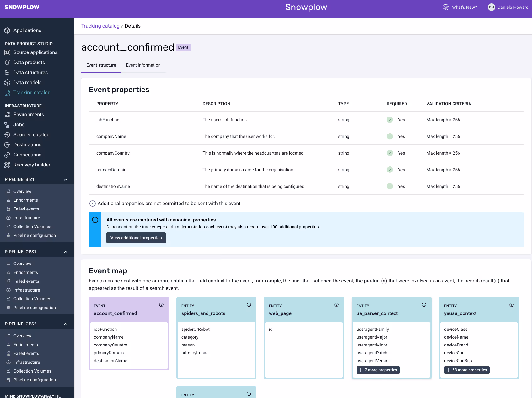
Task: Open the What's New link
Action: click(x=465, y=7)
